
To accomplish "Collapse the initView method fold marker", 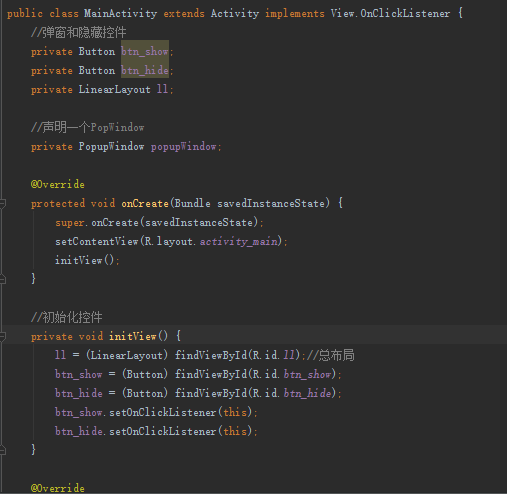I will point(3,336).
